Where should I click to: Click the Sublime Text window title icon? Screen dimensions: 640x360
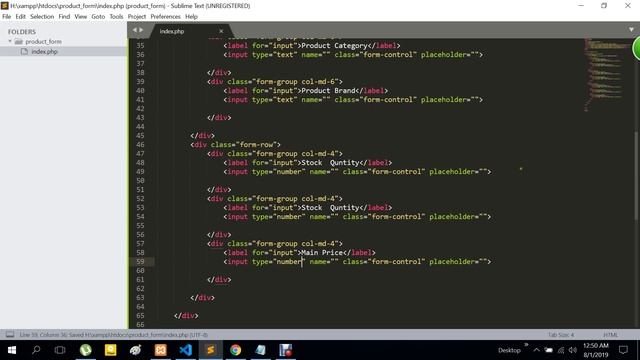click(5, 6)
